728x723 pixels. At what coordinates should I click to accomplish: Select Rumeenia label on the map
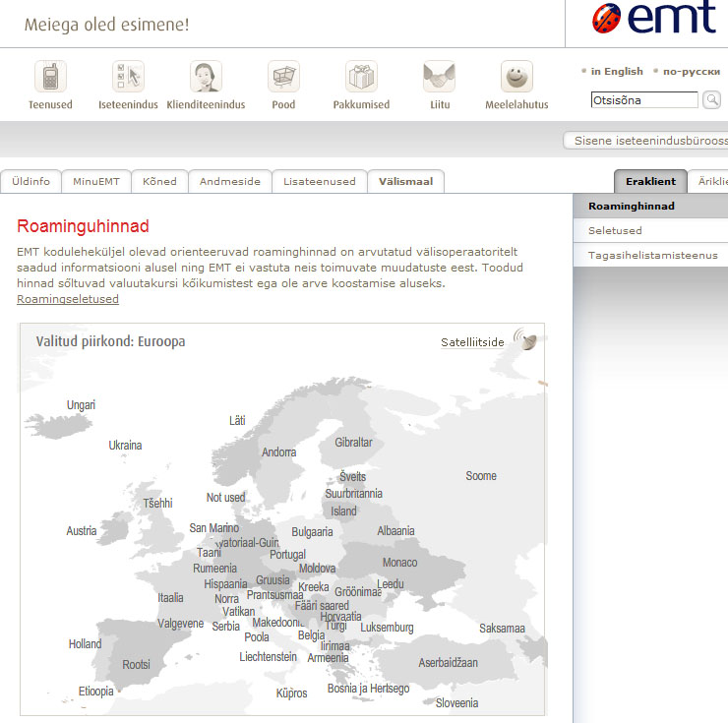[x=214, y=569]
